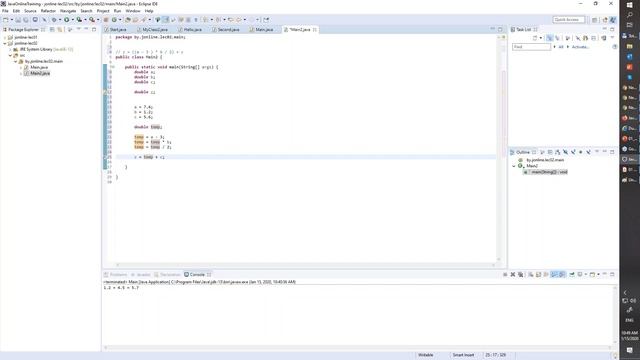640x360 pixels.
Task: Click the Pin Editor toolbar icon
Action: [266, 20]
